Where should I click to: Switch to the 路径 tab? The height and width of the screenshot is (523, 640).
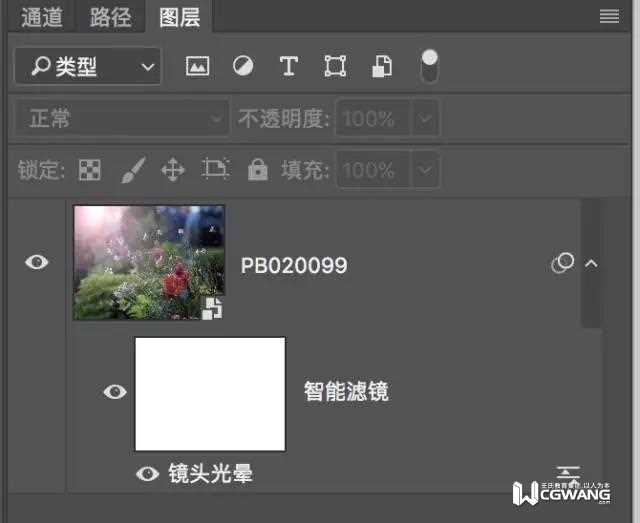(x=110, y=18)
